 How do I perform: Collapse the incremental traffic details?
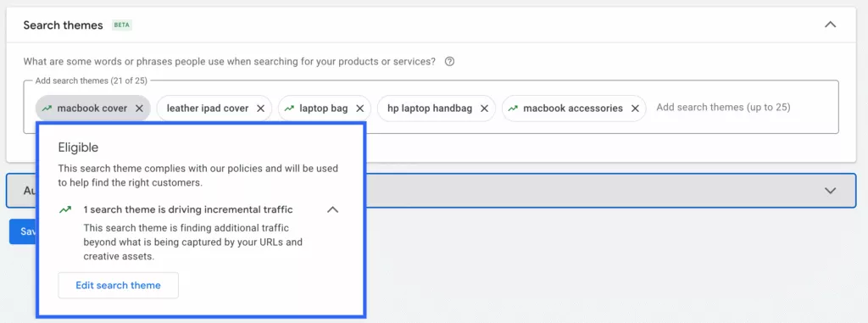pyautogui.click(x=332, y=209)
